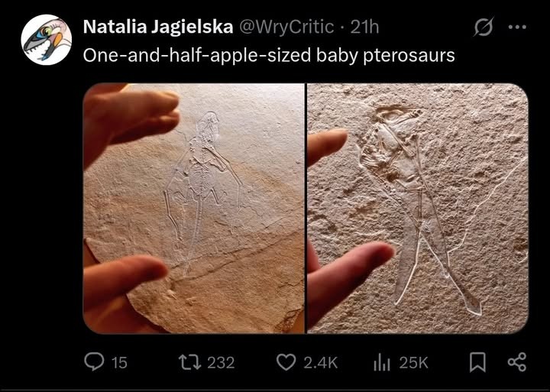The width and height of the screenshot is (550, 392).
Task: Click the 15 replies count
Action: tap(119, 363)
